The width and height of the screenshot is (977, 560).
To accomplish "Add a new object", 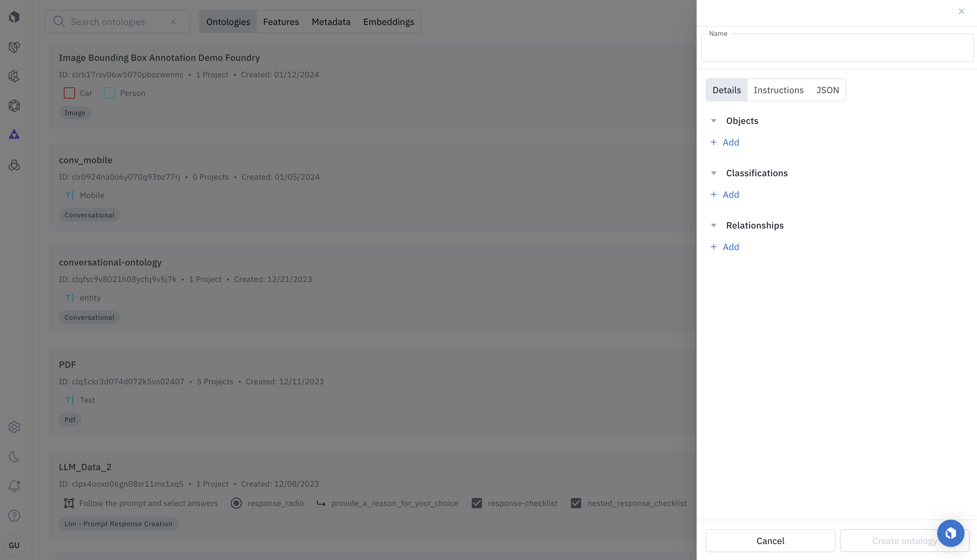I will coord(725,142).
